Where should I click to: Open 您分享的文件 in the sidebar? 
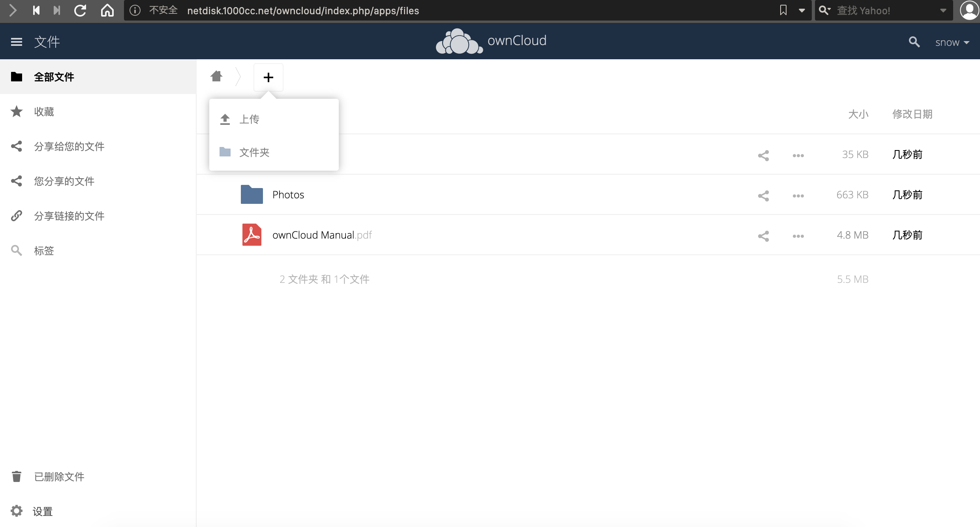point(98,181)
